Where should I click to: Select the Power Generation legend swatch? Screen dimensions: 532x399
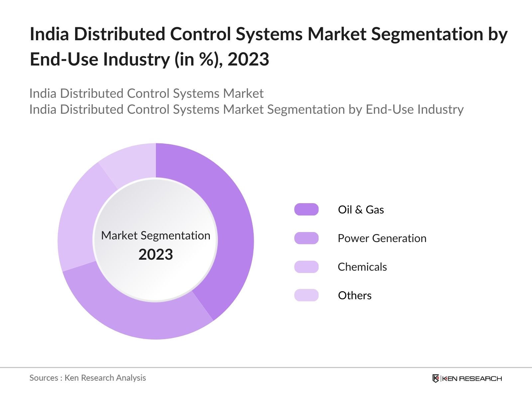pos(306,238)
